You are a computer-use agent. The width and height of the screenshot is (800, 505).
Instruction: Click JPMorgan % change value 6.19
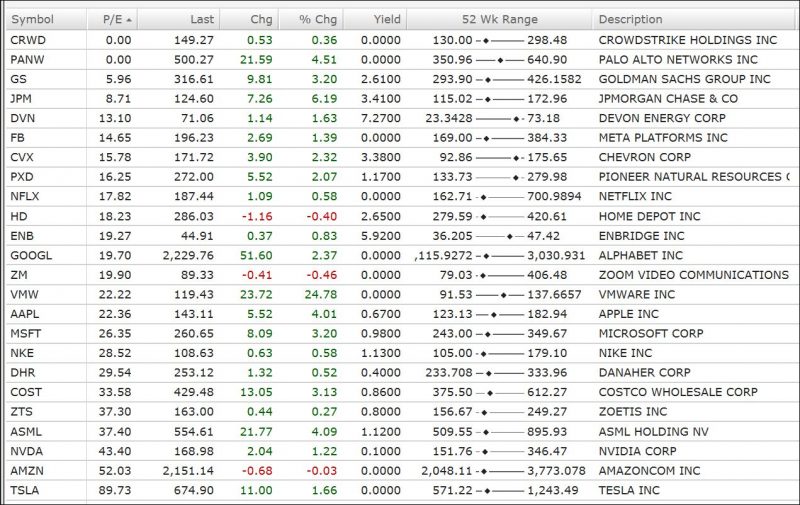(324, 98)
